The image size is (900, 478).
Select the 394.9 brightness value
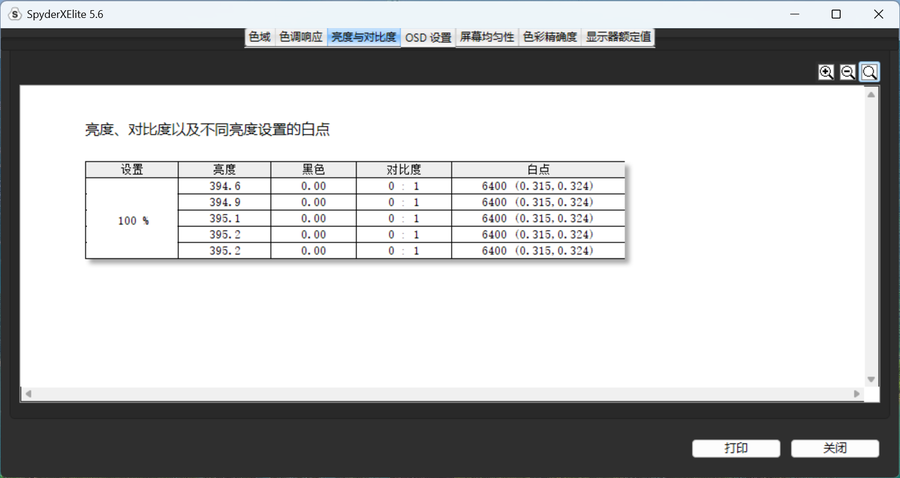(x=224, y=202)
